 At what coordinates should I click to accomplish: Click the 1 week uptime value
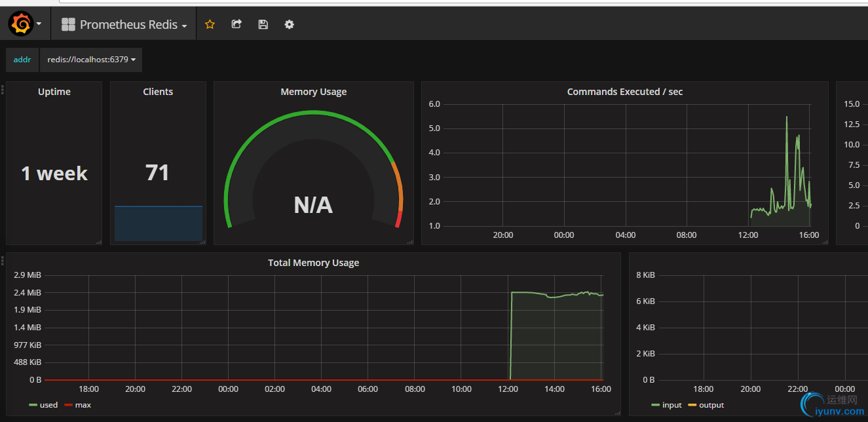[x=54, y=173]
